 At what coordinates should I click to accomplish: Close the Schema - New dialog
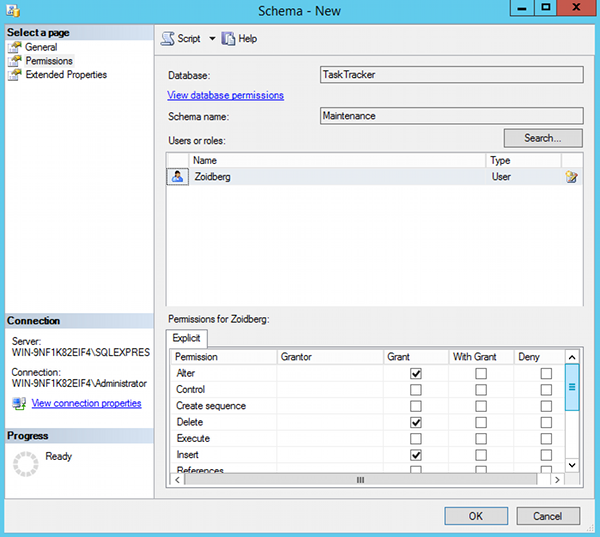[x=576, y=7]
